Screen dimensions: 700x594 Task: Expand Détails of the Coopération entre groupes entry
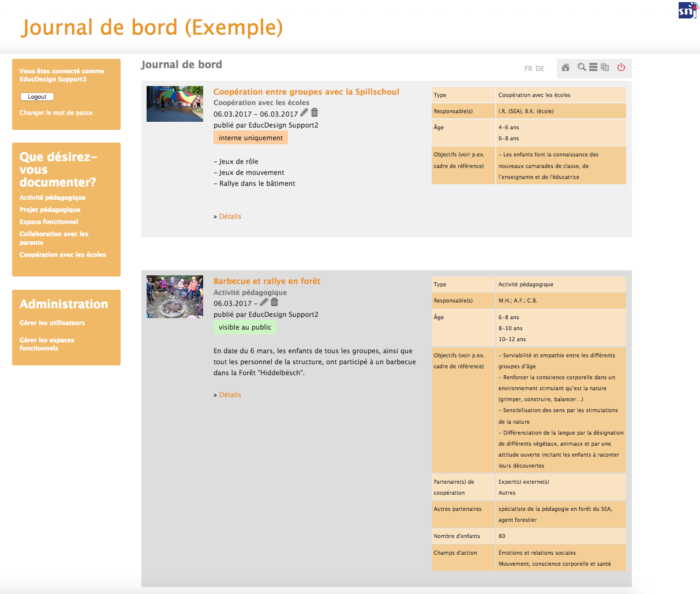click(x=230, y=216)
